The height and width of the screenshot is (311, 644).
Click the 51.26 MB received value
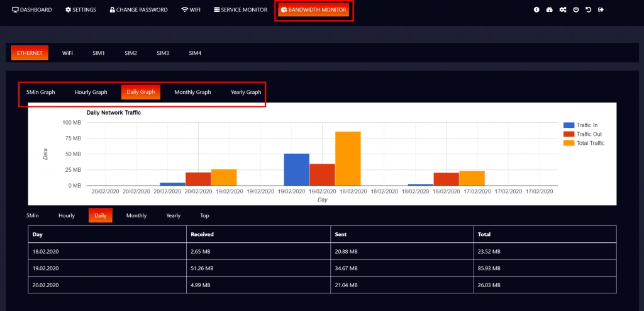(x=202, y=268)
